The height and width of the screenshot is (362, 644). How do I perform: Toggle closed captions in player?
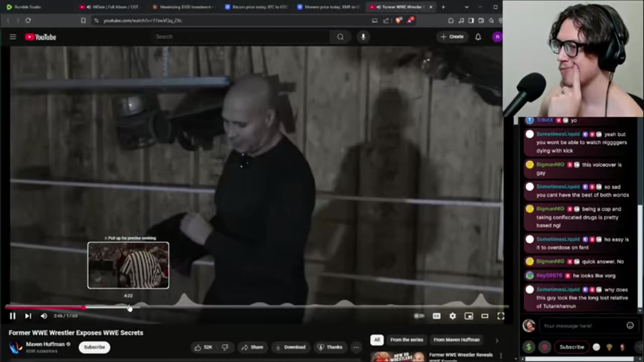pyautogui.click(x=437, y=316)
